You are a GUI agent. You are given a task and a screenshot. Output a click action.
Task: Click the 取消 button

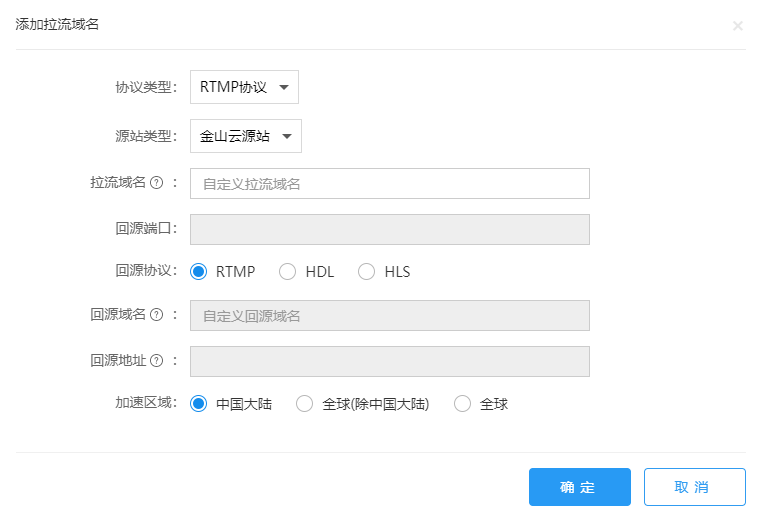click(695, 487)
